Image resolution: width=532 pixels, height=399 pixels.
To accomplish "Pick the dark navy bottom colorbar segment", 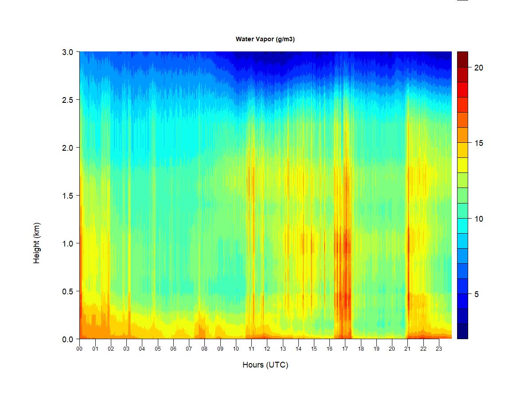I will coord(462,331).
